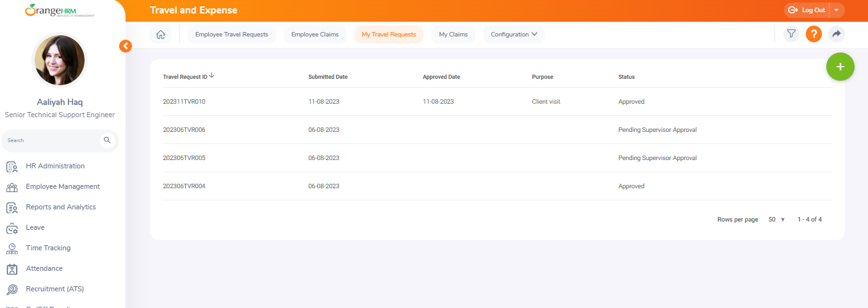Open travel request 202306TVR005
This screenshot has width=868, height=308.
click(x=184, y=158)
